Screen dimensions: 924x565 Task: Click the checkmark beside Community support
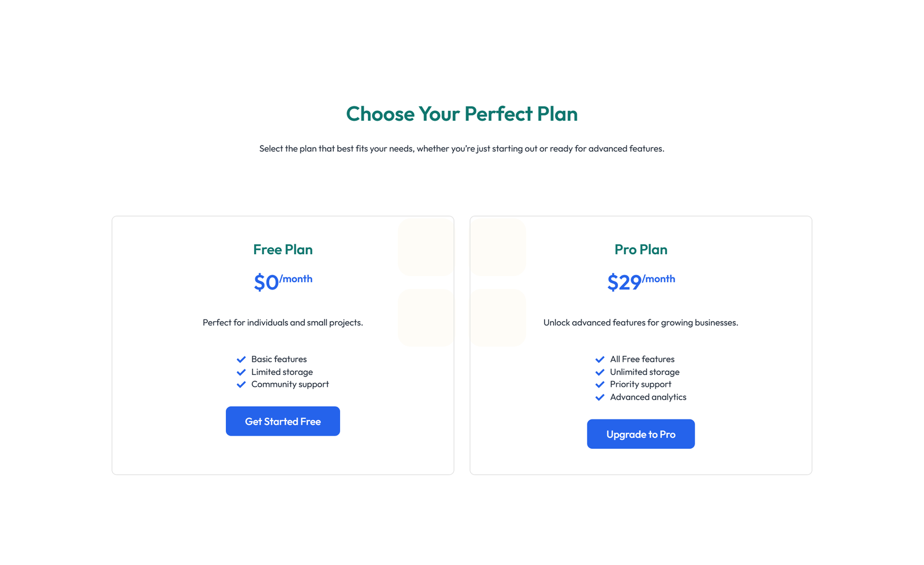click(x=241, y=384)
